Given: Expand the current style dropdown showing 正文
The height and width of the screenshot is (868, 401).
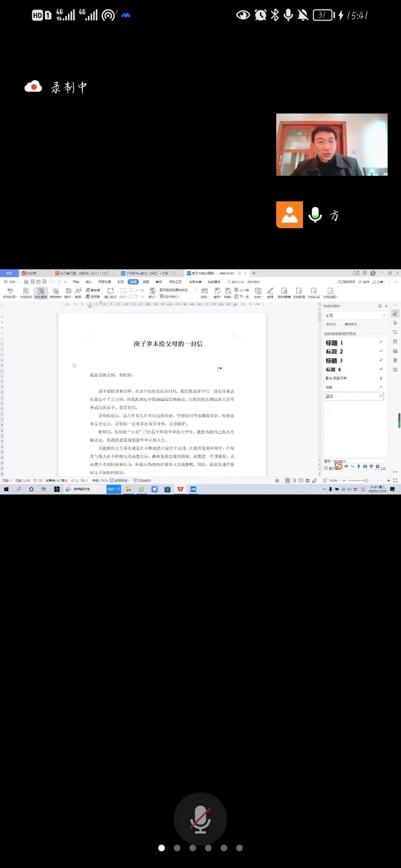Looking at the screenshot, I should tap(383, 316).
